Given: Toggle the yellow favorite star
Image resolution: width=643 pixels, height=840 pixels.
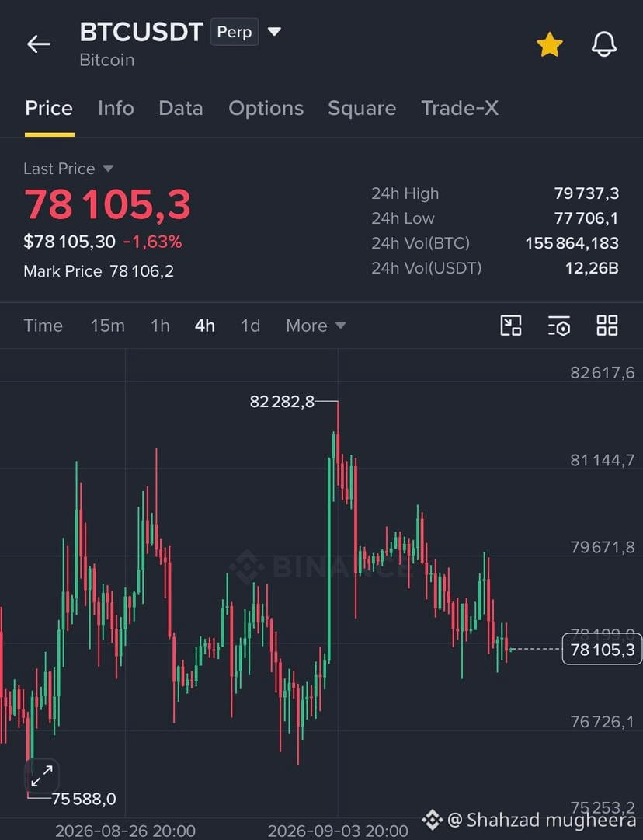Looking at the screenshot, I should point(549,44).
